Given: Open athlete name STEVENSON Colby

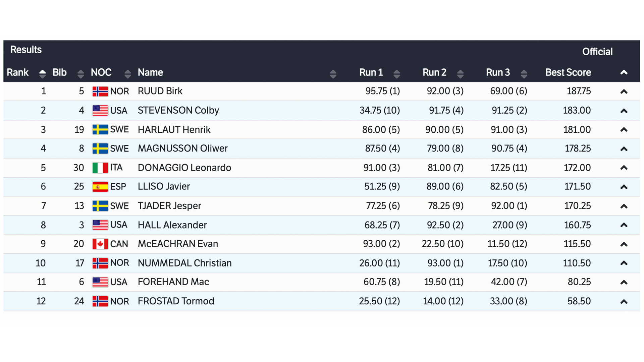Looking at the screenshot, I should pos(178,110).
